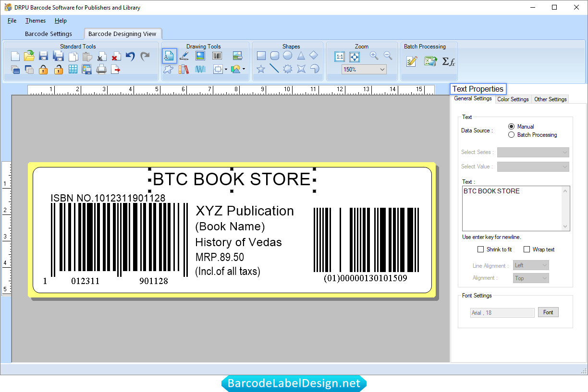Open the Other Settings tab
Image resolution: width=588 pixels, height=392 pixels.
click(x=551, y=99)
